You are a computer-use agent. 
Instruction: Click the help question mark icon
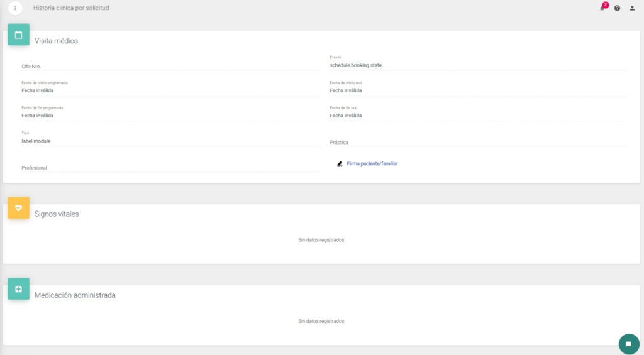617,8
